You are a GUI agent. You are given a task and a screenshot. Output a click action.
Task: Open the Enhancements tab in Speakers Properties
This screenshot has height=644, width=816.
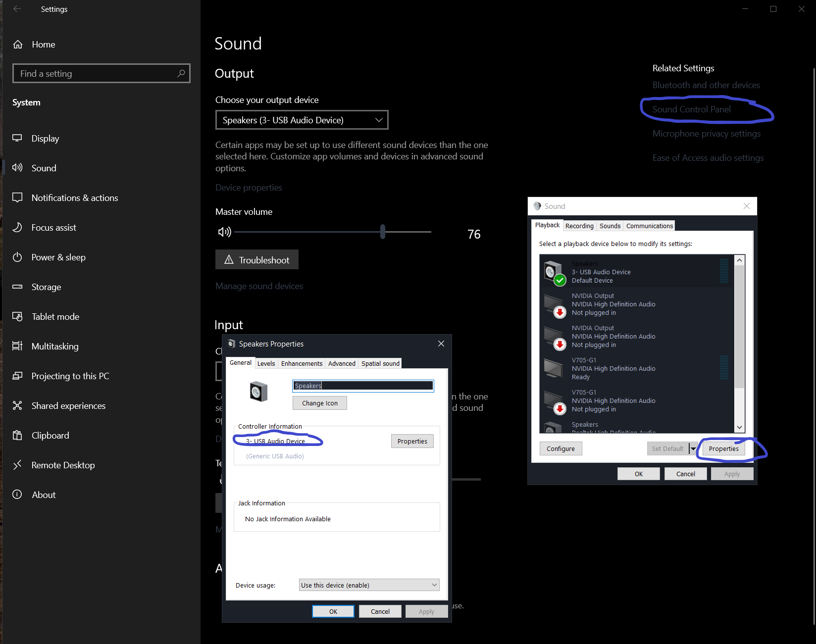point(302,363)
